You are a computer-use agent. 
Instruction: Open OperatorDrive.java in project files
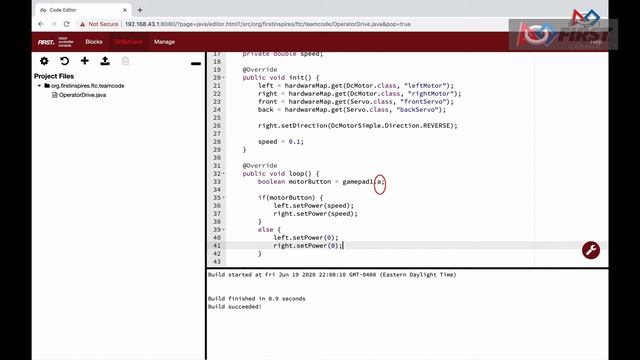pyautogui.click(x=82, y=95)
